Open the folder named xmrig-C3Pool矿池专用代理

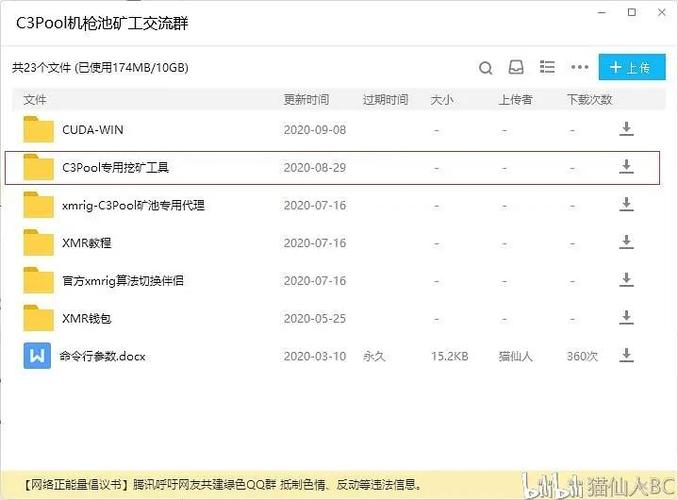click(133, 205)
